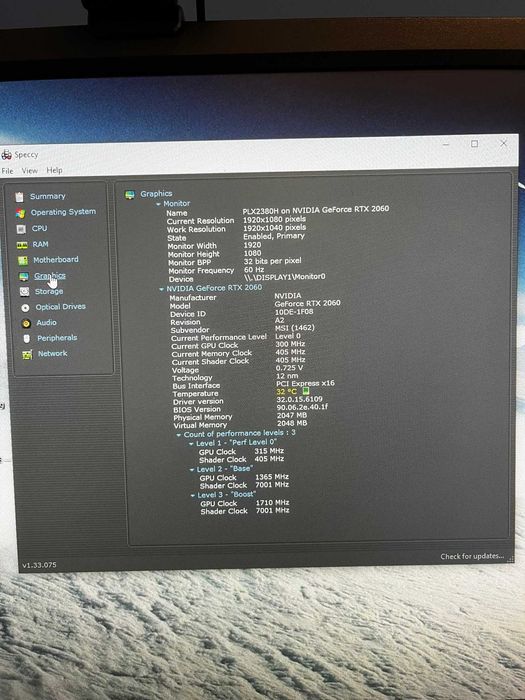Select Driver version 32.0.15.6109 value
The height and width of the screenshot is (700, 525).
click(x=300, y=399)
